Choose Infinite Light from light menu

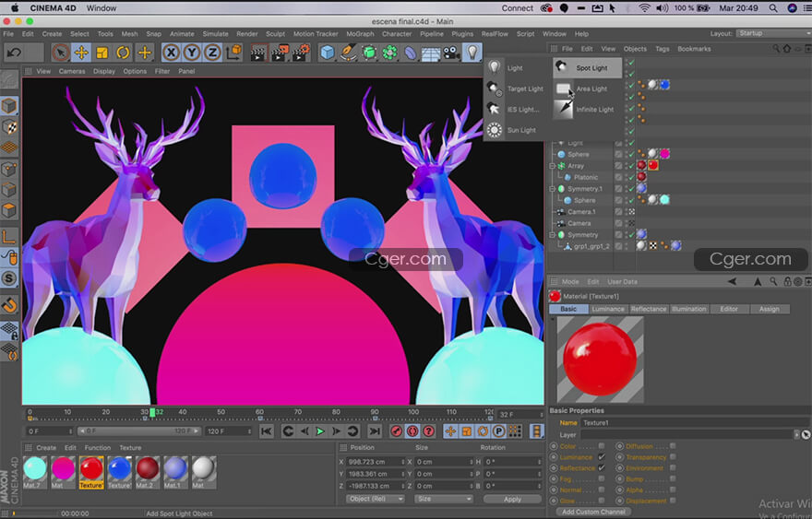tap(588, 109)
